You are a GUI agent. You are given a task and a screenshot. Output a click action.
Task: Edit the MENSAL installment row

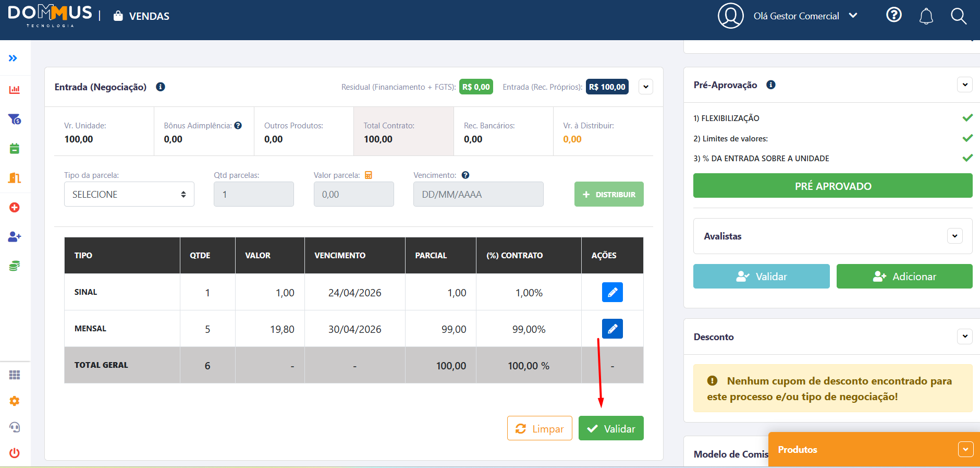[x=612, y=329]
